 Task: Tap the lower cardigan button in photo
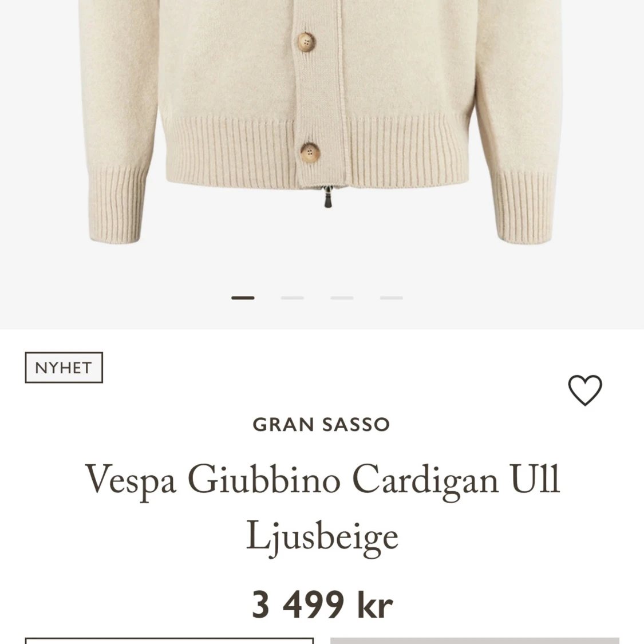click(x=310, y=153)
